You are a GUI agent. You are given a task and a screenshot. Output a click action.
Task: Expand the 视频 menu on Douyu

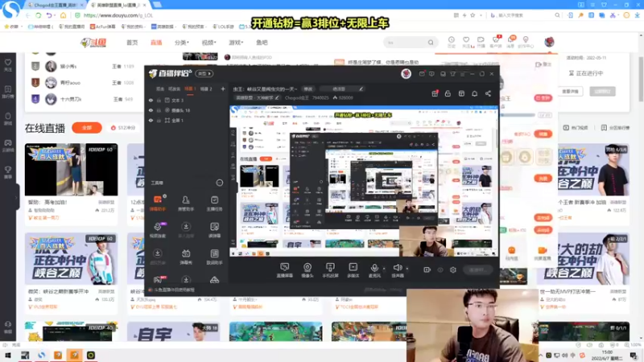point(208,43)
